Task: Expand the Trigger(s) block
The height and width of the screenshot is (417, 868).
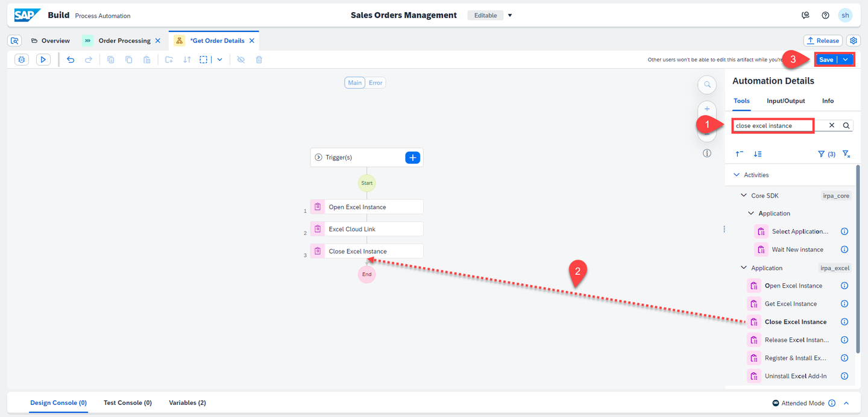Action: [x=319, y=157]
